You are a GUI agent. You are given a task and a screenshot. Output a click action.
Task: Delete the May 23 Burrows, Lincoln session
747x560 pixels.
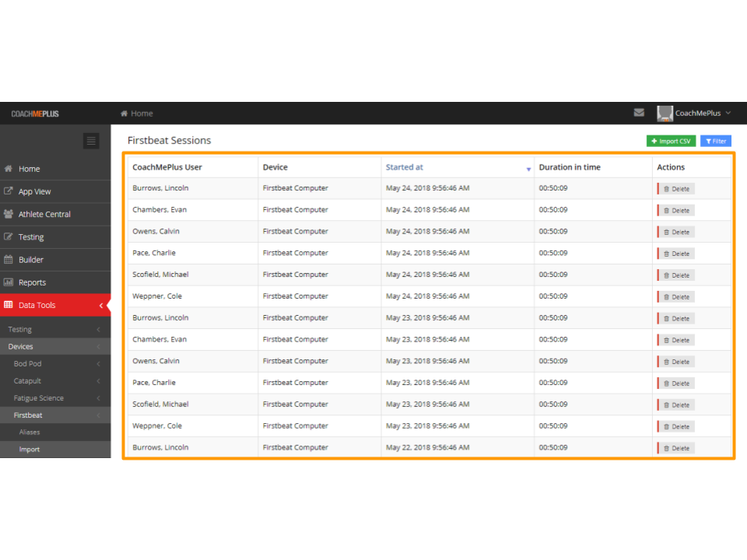tap(676, 319)
